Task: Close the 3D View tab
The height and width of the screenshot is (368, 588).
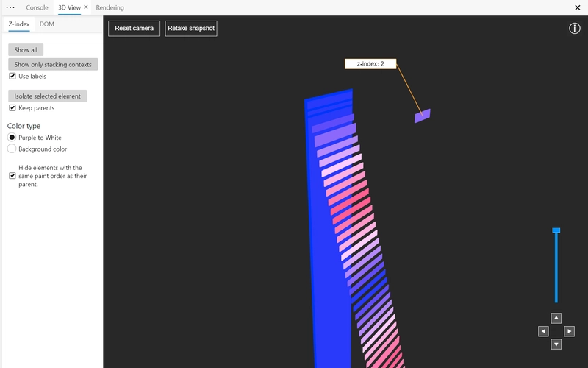Action: [86, 7]
